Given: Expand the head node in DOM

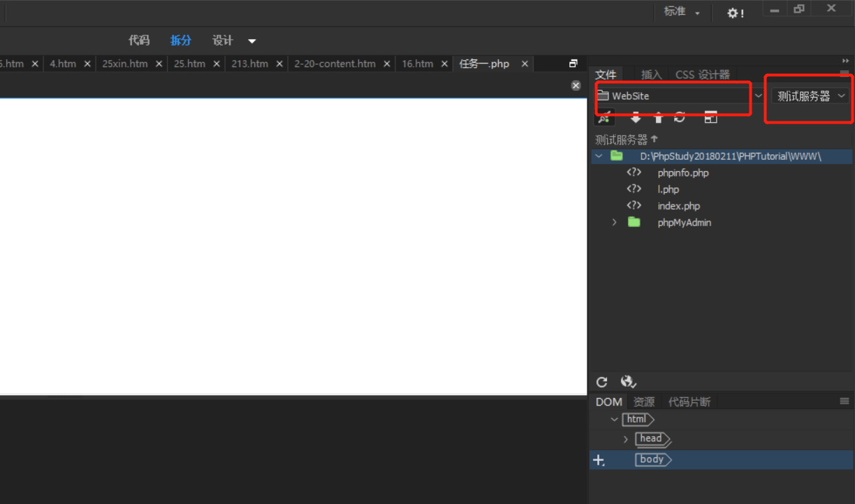Looking at the screenshot, I should [625, 440].
